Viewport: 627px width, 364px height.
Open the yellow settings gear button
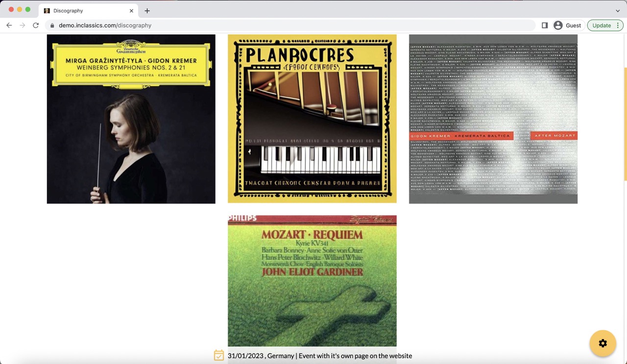pos(603,343)
